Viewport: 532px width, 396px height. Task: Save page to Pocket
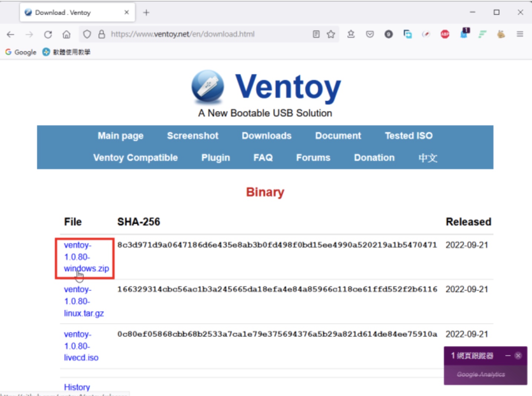[x=370, y=34]
